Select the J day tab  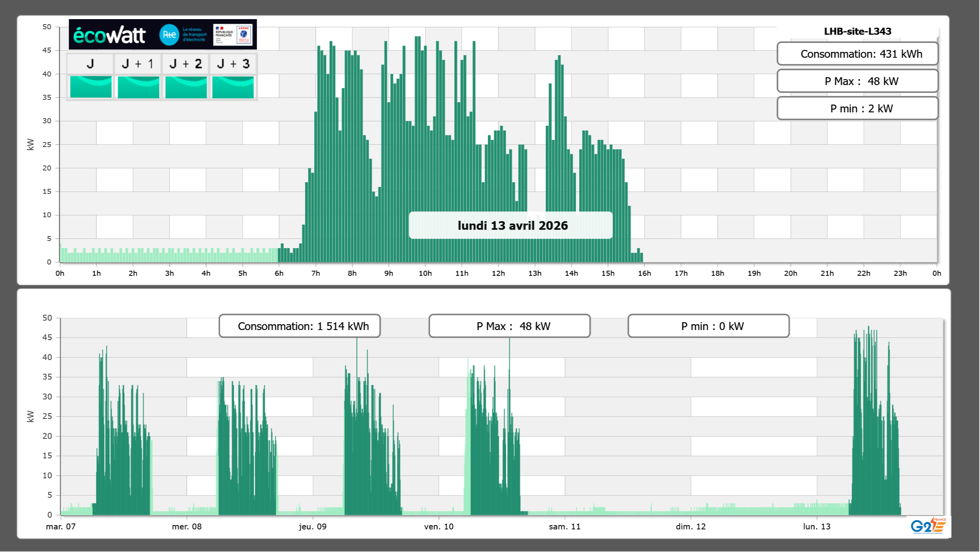click(x=90, y=64)
